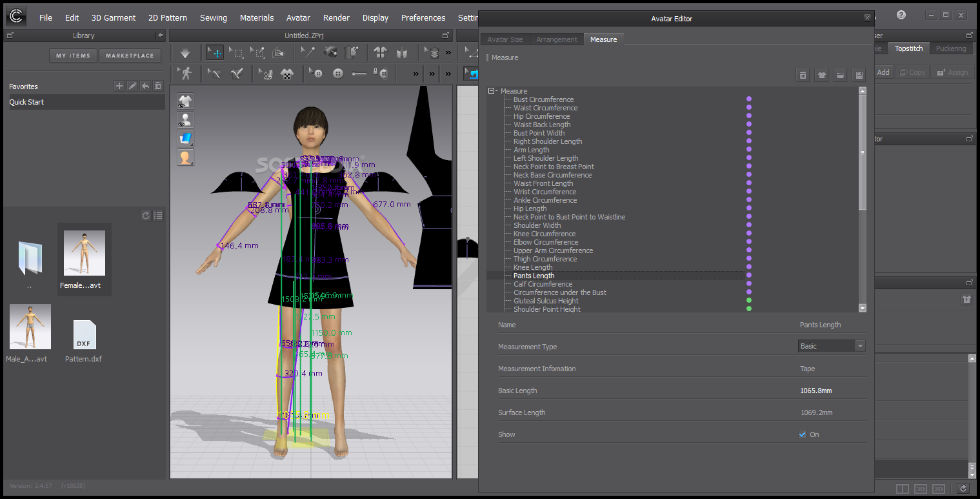This screenshot has height=499, width=980.
Task: Toggle the purple dot beside Pants Length
Action: coord(749,276)
